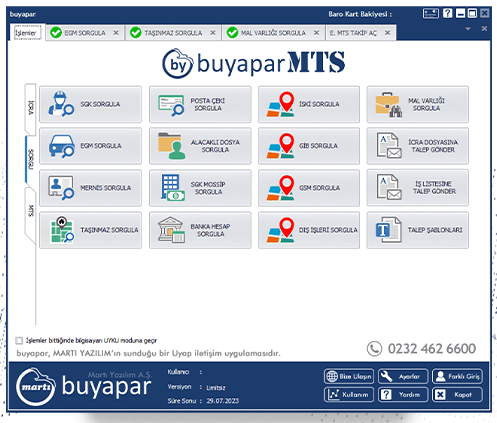This screenshot has width=497, height=423.
Task: Open POSTA ÇEKİ SORGULA tile
Action: [200, 104]
